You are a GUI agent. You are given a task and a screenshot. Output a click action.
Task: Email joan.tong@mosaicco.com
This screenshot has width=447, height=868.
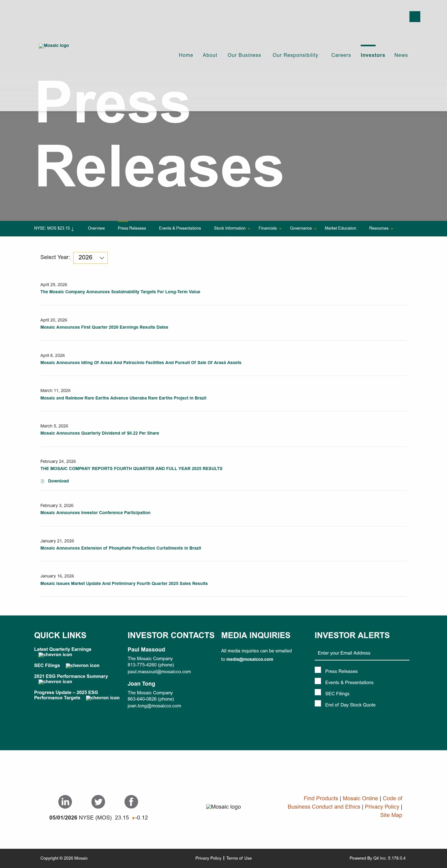point(154,706)
